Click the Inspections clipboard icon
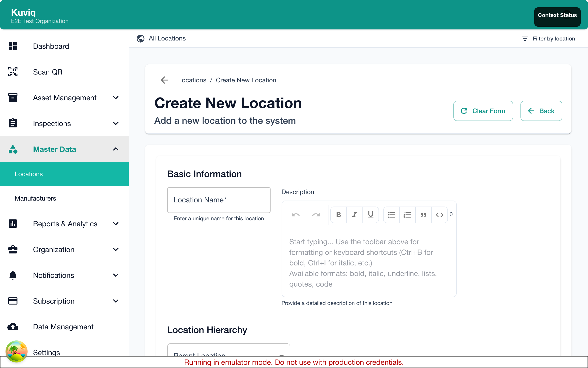Image resolution: width=588 pixels, height=368 pixels. coord(13,123)
